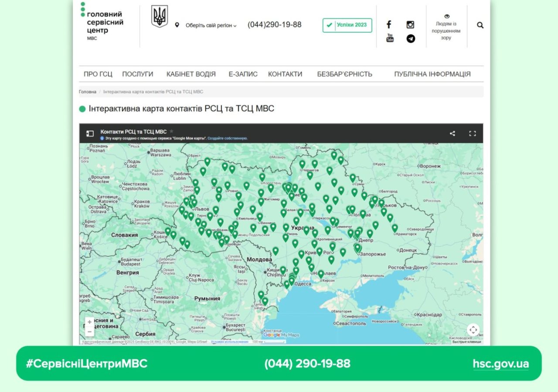Click the green marker near Херсон

pos(321,274)
